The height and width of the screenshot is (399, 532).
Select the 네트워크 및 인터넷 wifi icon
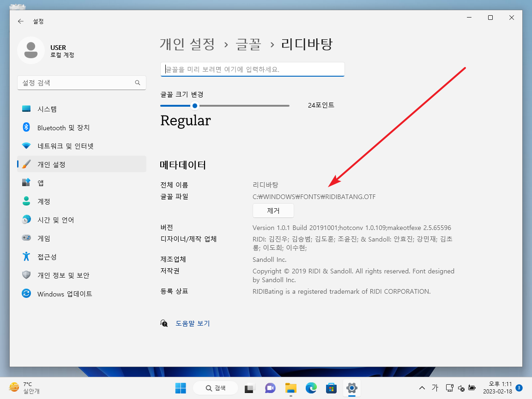coord(26,146)
